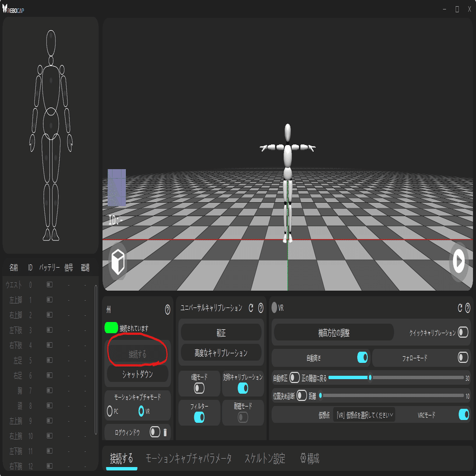Click the trash icon beside ログウィンドウ
The image size is (476, 476).
[x=165, y=432]
